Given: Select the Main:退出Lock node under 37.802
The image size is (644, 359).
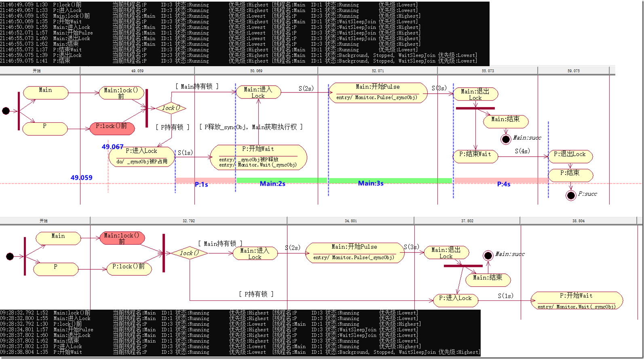Looking at the screenshot, I should (x=446, y=253).
